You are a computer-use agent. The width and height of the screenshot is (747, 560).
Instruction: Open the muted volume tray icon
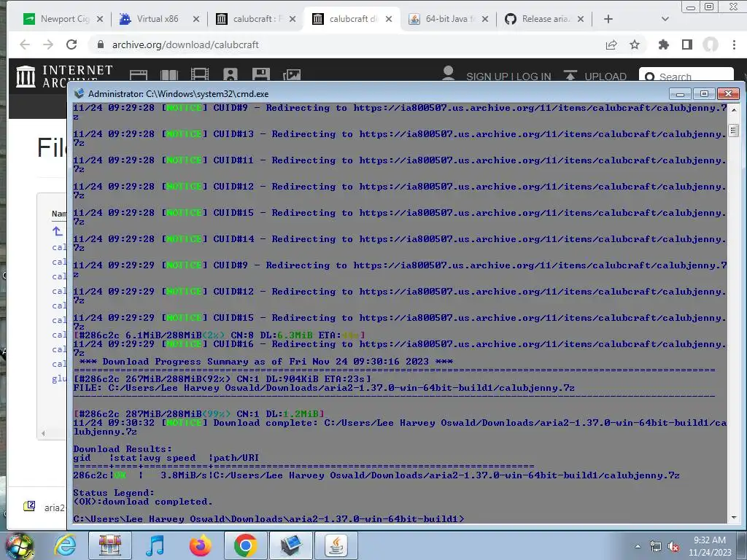pos(673,547)
